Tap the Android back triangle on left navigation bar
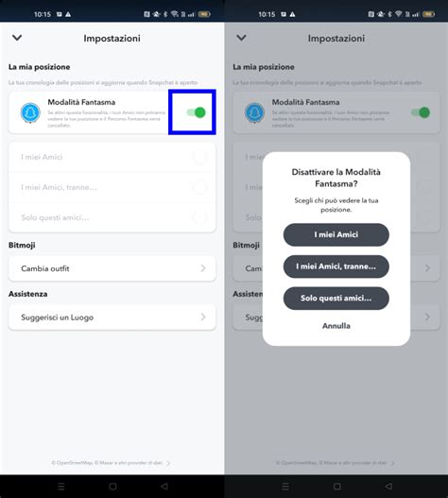448x498 pixels. click(x=164, y=487)
